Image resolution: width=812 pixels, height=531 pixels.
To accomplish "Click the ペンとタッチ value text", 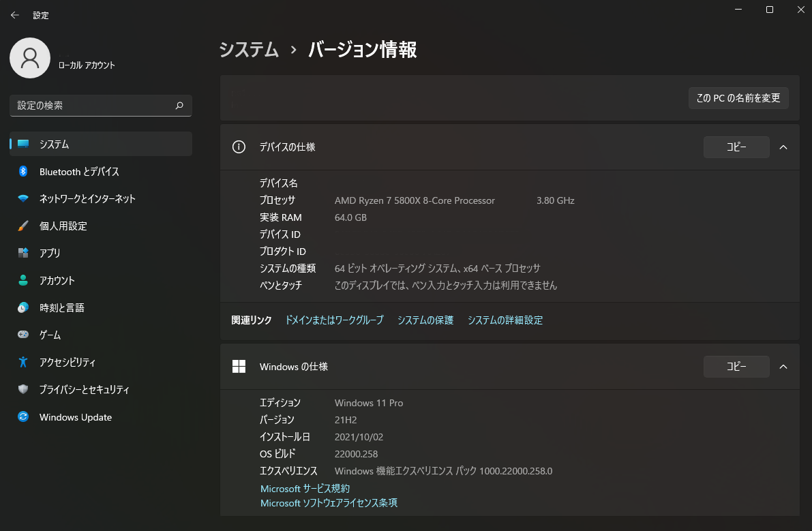I will pyautogui.click(x=446, y=286).
